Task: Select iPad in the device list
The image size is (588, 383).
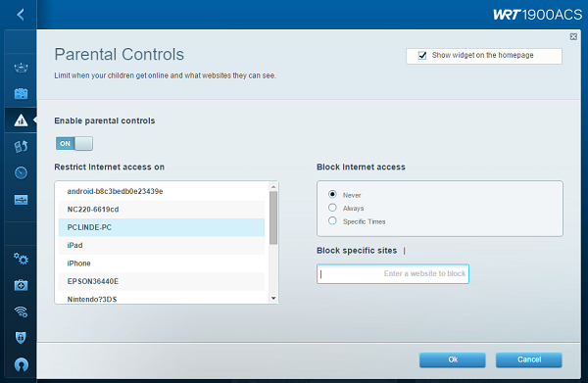Action: pos(162,246)
